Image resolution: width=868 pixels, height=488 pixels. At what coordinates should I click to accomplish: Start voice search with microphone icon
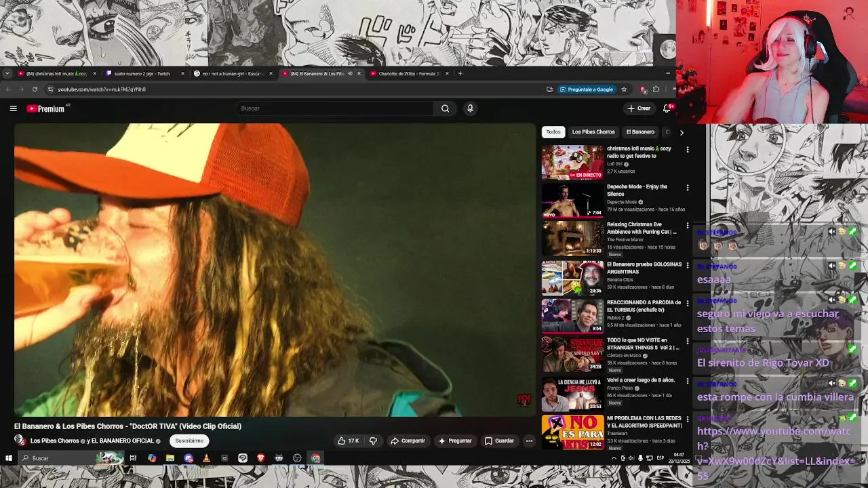pyautogui.click(x=470, y=108)
